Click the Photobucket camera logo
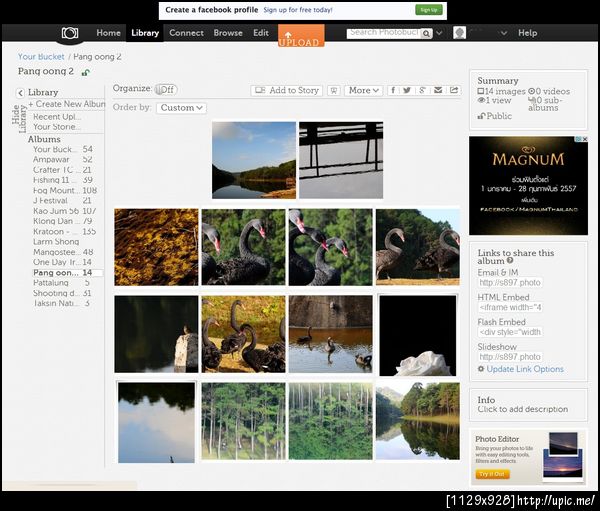 click(70, 33)
